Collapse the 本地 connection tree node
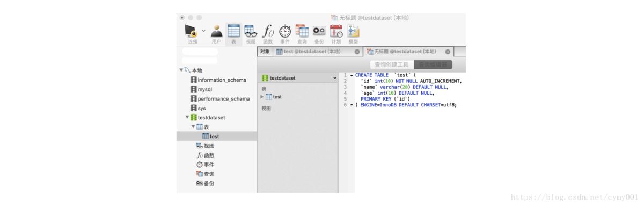Image resolution: width=644 pixels, height=206 pixels. [x=181, y=70]
